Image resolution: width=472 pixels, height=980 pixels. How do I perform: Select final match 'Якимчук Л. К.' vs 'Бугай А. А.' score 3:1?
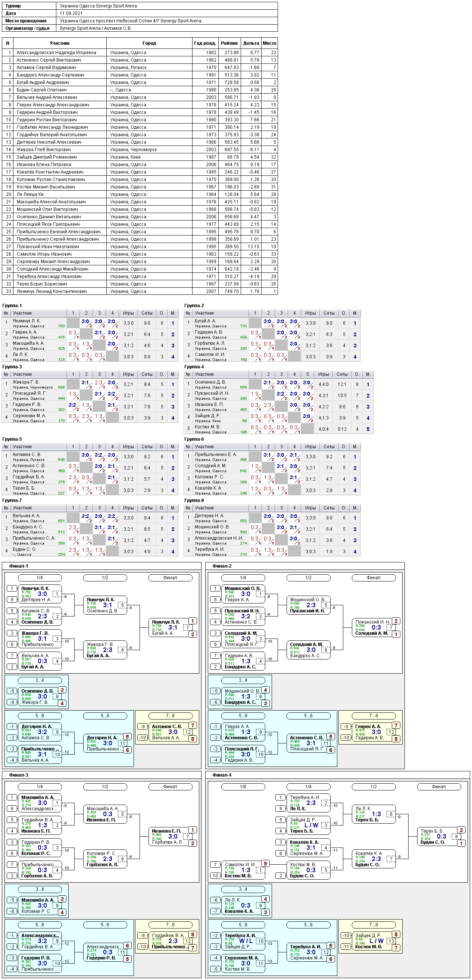pyautogui.click(x=173, y=627)
